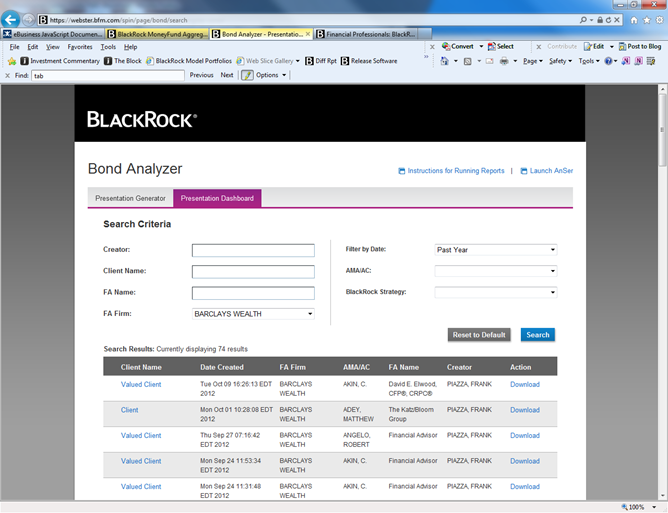Viewport: 668px width, 513px height.
Task: Open the AMA/AC dropdown
Action: (x=496, y=271)
